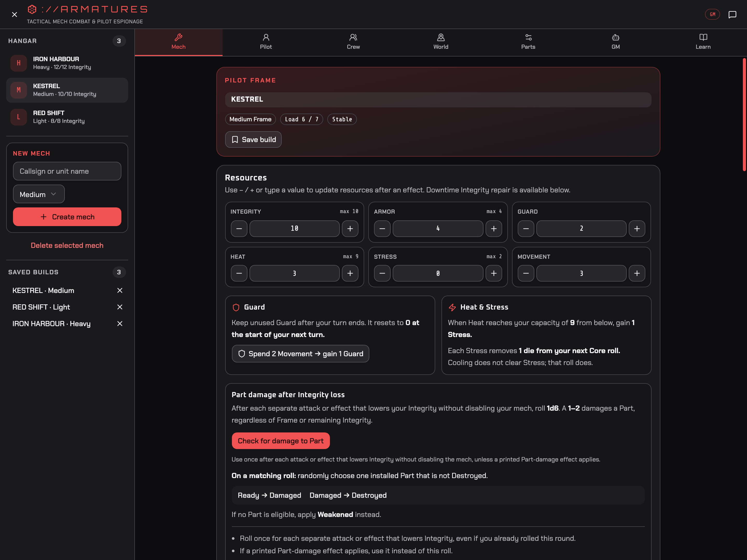
Task: Open the chat speech bubble icon
Action: (732, 15)
